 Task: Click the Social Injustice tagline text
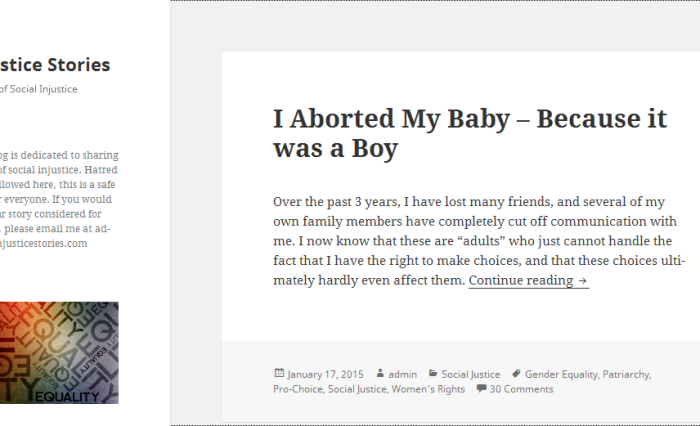click(x=38, y=89)
